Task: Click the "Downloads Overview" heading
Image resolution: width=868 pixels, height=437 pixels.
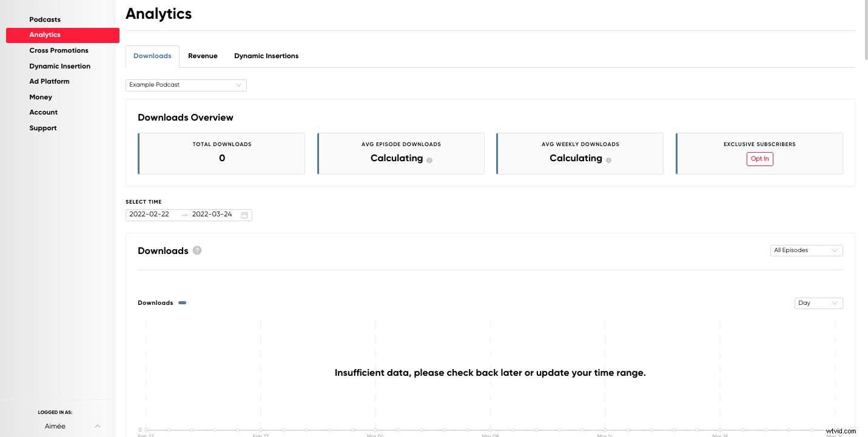Action: point(186,118)
